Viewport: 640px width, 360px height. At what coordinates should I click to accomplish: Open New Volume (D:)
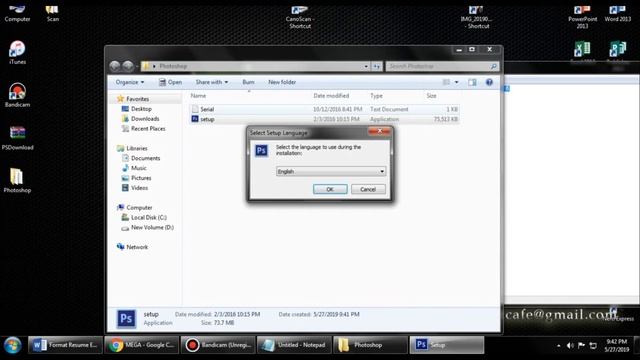click(152, 227)
